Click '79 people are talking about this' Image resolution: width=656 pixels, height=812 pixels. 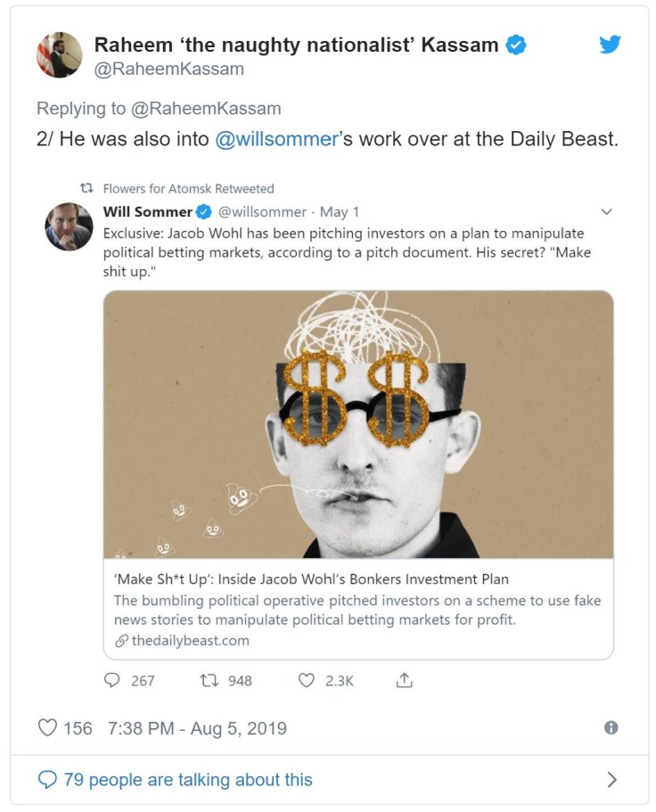point(188,780)
